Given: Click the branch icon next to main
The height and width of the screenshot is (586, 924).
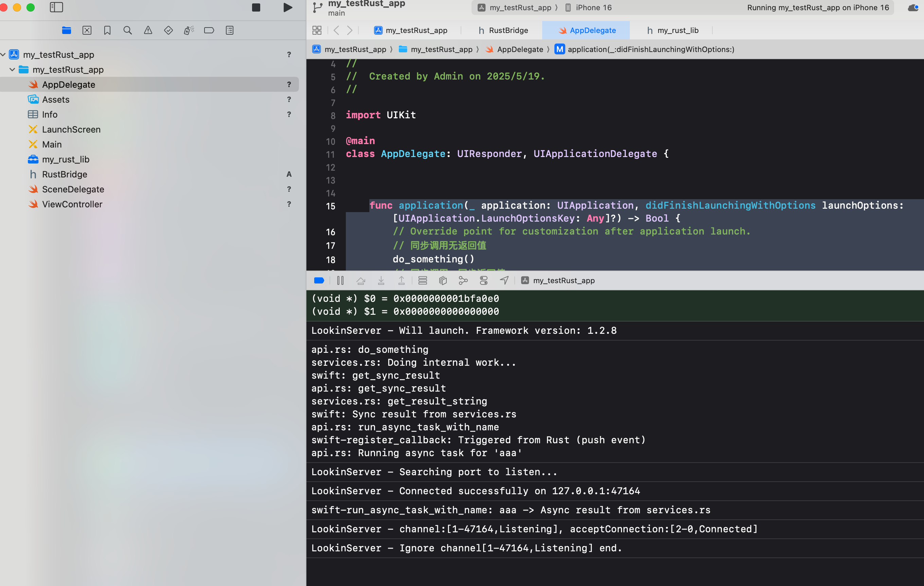Looking at the screenshot, I should pyautogui.click(x=317, y=8).
